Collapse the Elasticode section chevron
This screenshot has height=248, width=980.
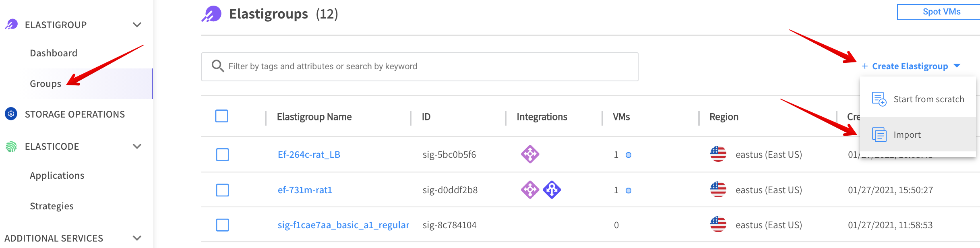pyautogui.click(x=137, y=147)
